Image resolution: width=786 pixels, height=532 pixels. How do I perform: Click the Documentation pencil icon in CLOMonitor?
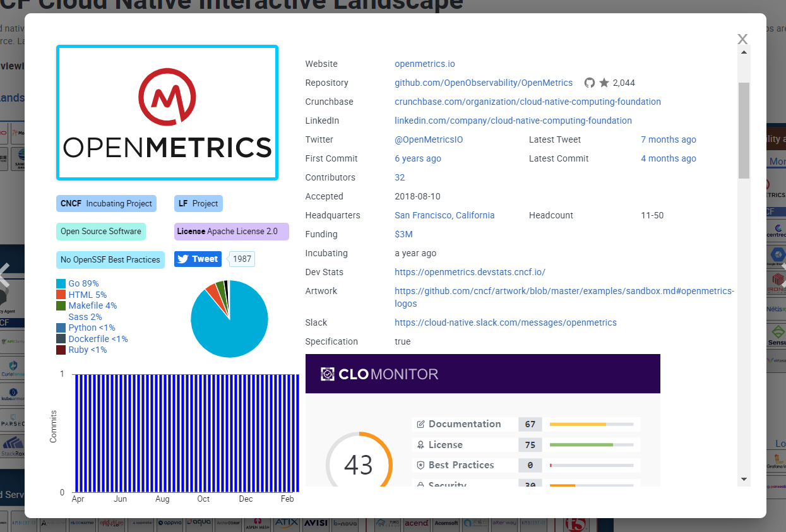[420, 424]
